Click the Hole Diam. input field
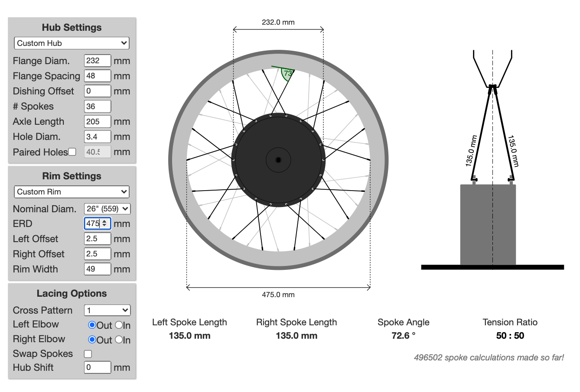Screen dimensions: 580x392 click(x=98, y=136)
